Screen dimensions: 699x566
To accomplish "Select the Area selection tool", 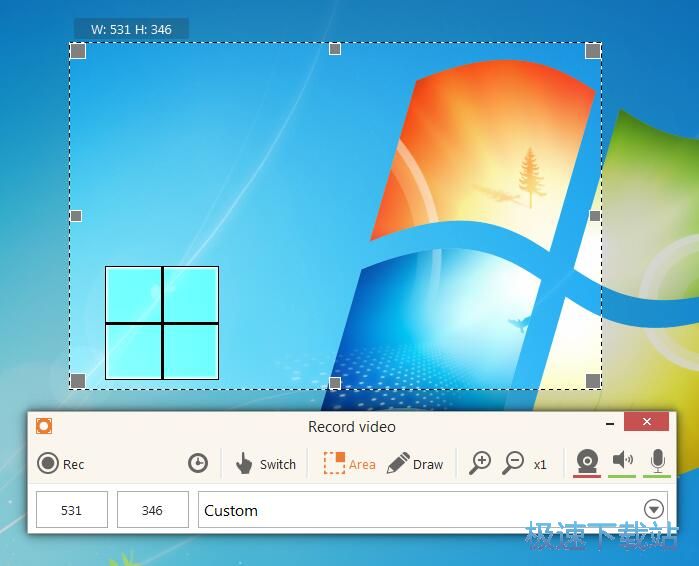I will pos(349,463).
